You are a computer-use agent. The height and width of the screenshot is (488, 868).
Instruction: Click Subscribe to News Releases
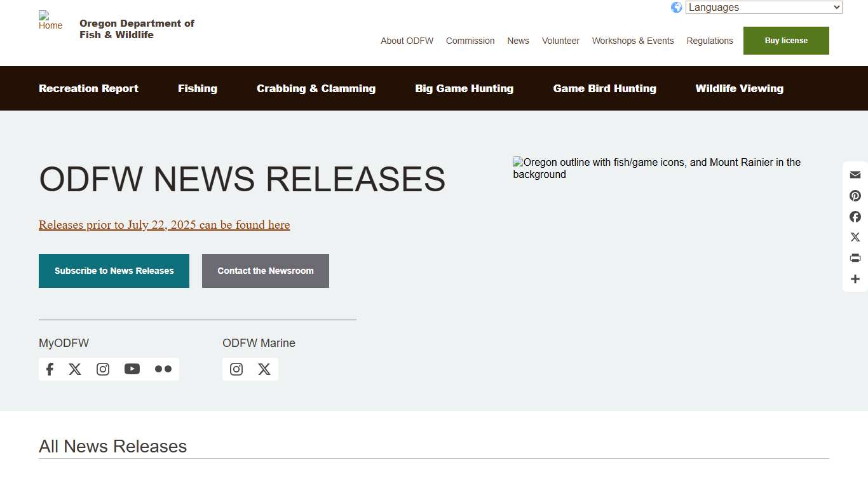pos(114,271)
